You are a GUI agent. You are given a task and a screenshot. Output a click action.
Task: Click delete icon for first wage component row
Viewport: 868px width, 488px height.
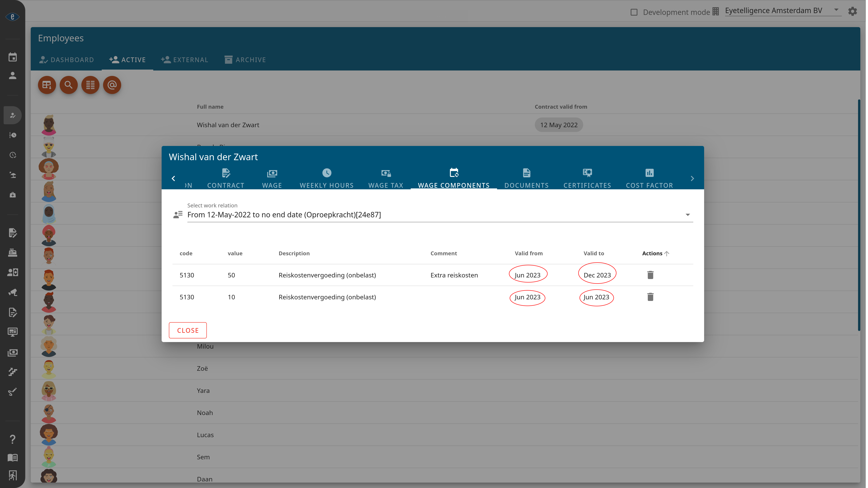tap(650, 275)
